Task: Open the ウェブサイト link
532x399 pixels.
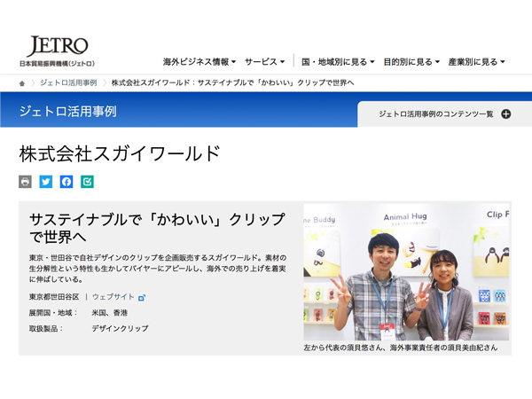Action: 113,297
